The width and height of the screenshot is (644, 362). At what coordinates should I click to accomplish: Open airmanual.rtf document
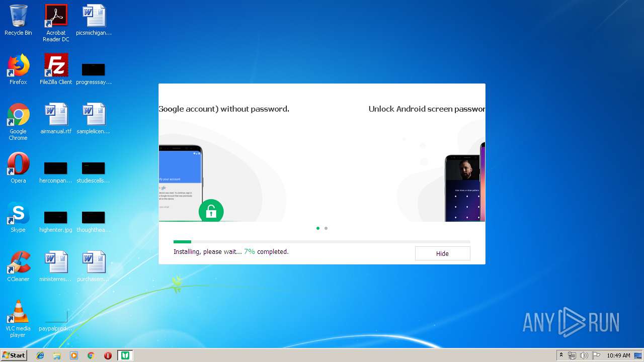pyautogui.click(x=56, y=119)
